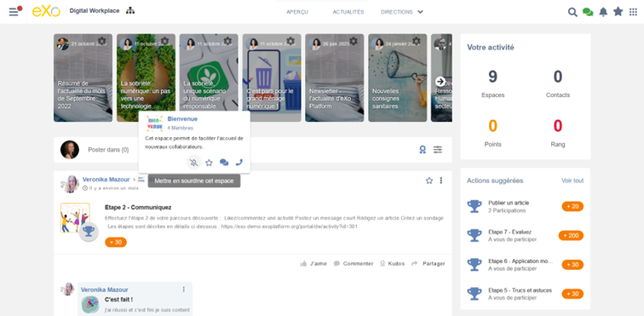Open the applications grid launcher
The image size is (644, 316).
[633, 12]
